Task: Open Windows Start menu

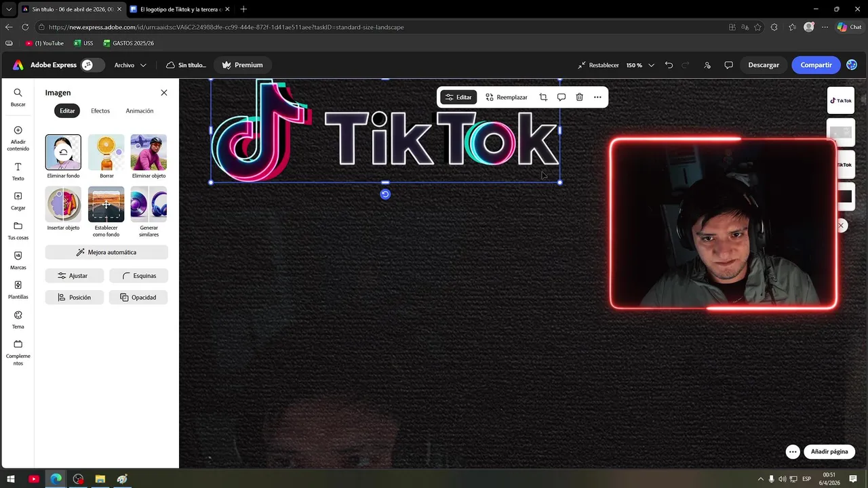Action: click(11, 479)
